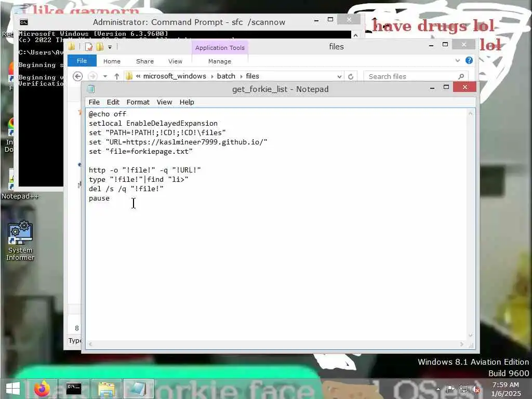The height and width of the screenshot is (399, 532).
Task: Click Notepad vertical scrollbar down arrow
Action: point(470,336)
